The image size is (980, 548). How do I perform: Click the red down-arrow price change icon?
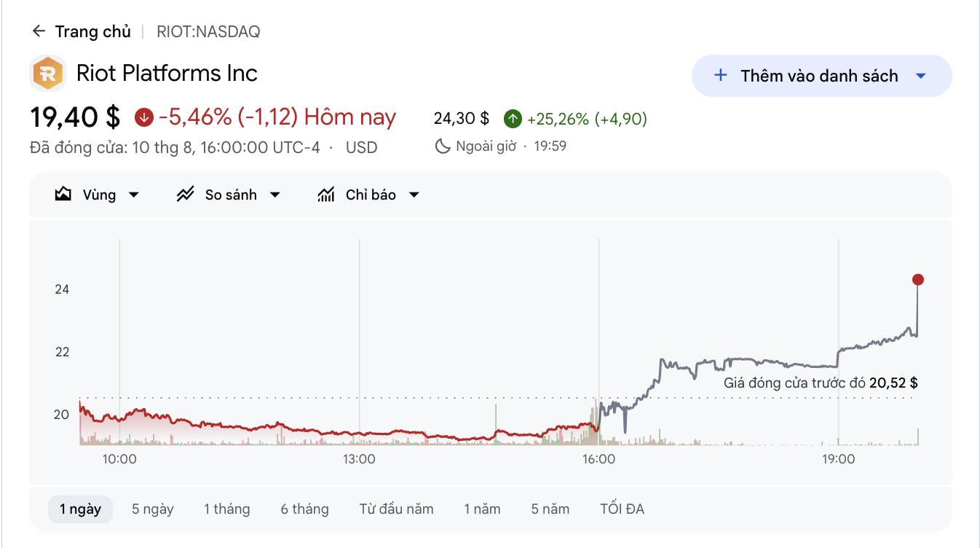tap(143, 117)
